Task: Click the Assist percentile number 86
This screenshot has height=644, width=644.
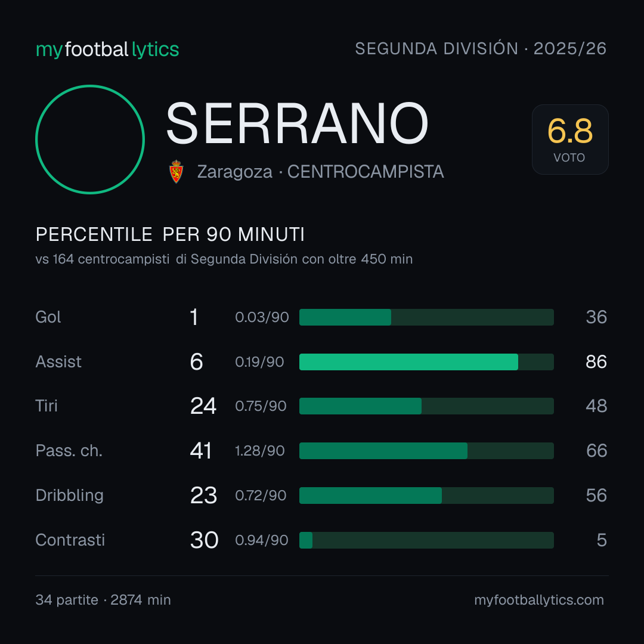Action: (596, 362)
